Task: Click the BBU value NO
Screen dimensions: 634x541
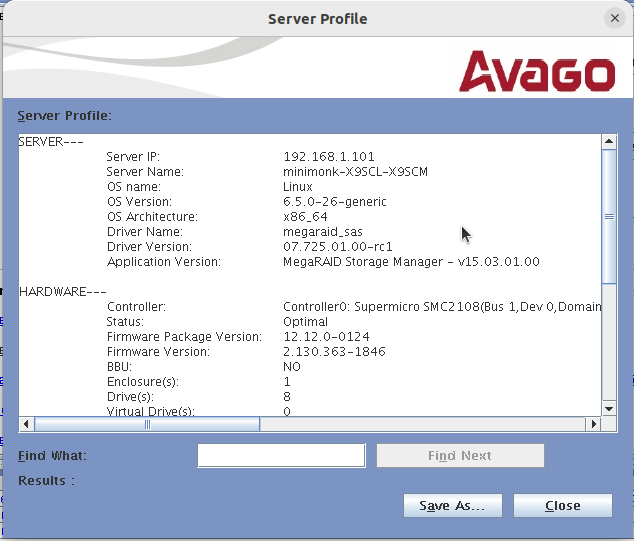Action: coord(292,367)
